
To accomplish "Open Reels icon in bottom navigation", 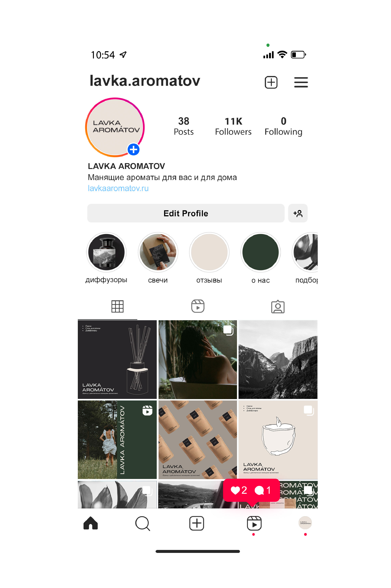I will pos(254,523).
